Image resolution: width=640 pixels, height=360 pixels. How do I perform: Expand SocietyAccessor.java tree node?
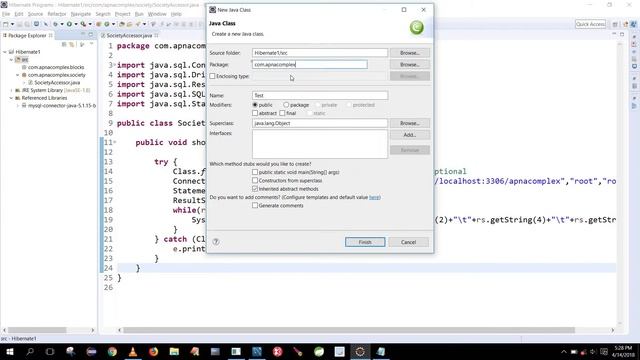click(24, 83)
